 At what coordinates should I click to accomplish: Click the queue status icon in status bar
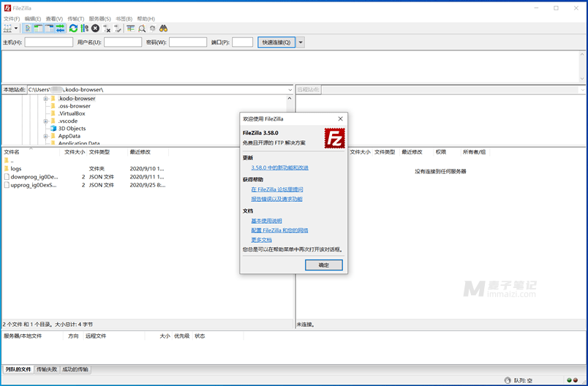click(508, 380)
